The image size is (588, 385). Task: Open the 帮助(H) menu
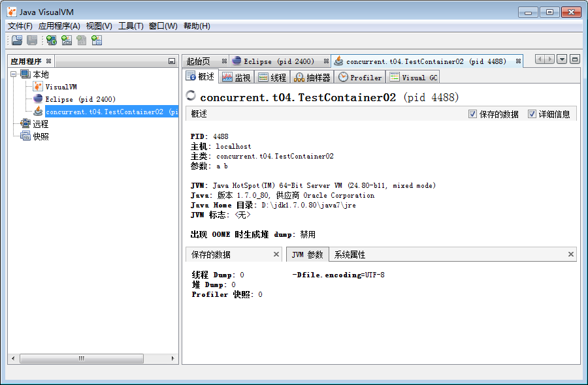197,26
